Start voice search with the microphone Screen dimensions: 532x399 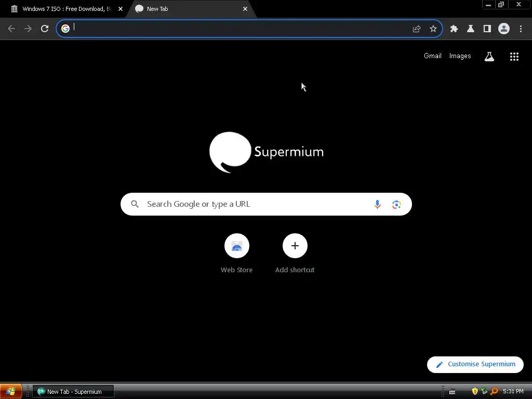pos(377,204)
